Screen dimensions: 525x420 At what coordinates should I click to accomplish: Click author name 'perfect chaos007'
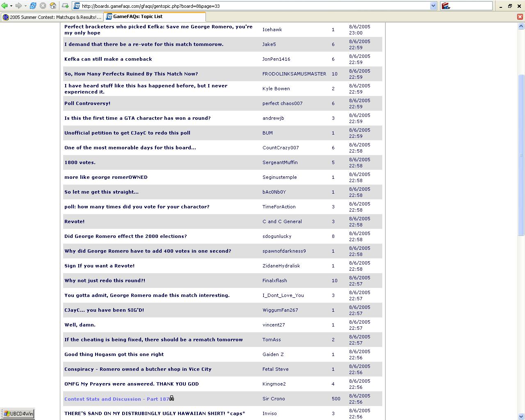(x=283, y=103)
